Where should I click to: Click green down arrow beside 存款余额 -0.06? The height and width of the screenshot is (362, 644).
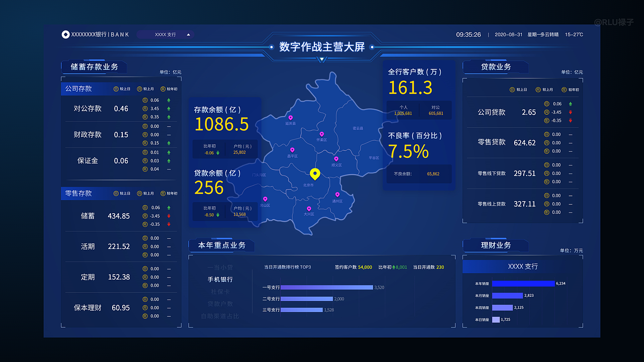(x=218, y=152)
